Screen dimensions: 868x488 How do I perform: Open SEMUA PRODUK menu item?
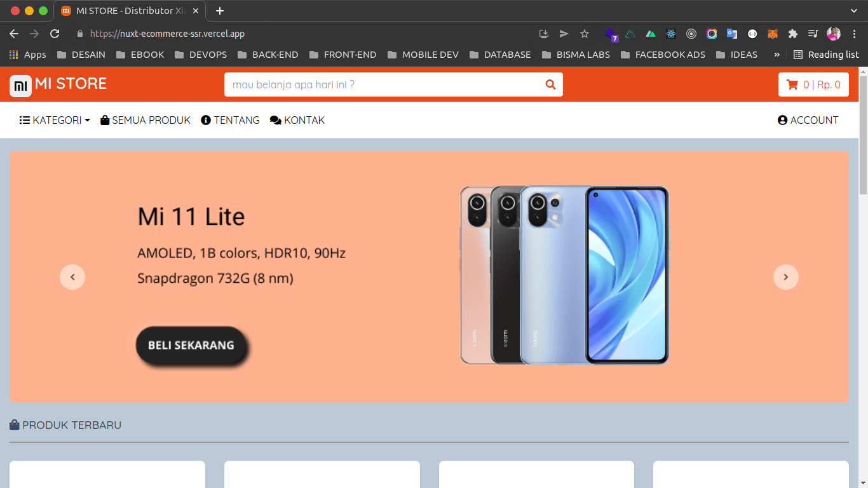146,120
